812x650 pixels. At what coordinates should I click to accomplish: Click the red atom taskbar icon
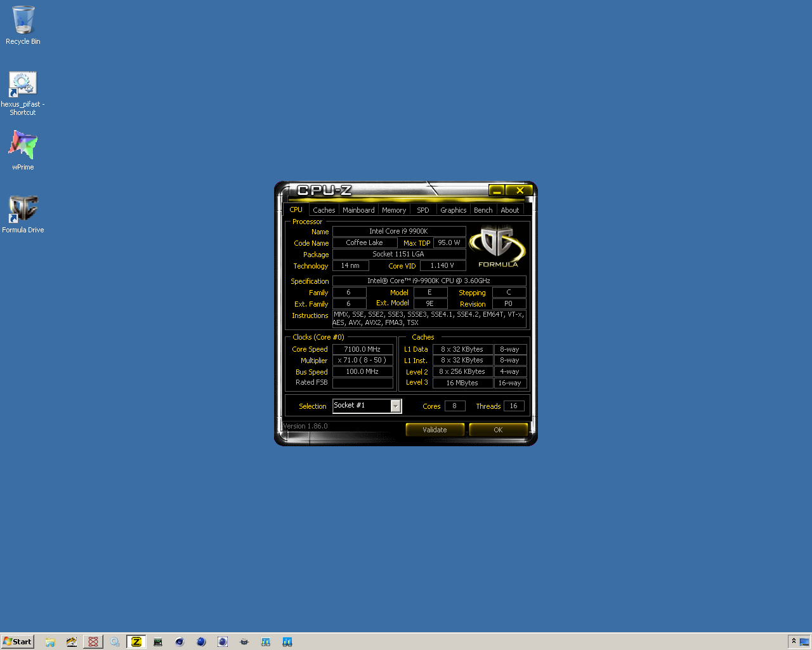click(93, 642)
